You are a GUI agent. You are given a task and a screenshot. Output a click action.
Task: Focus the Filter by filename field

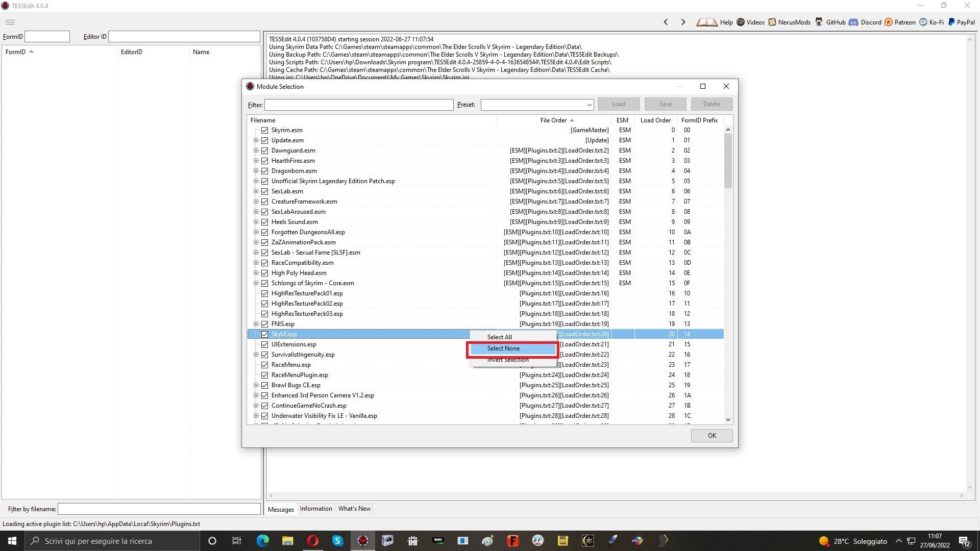tap(159, 509)
